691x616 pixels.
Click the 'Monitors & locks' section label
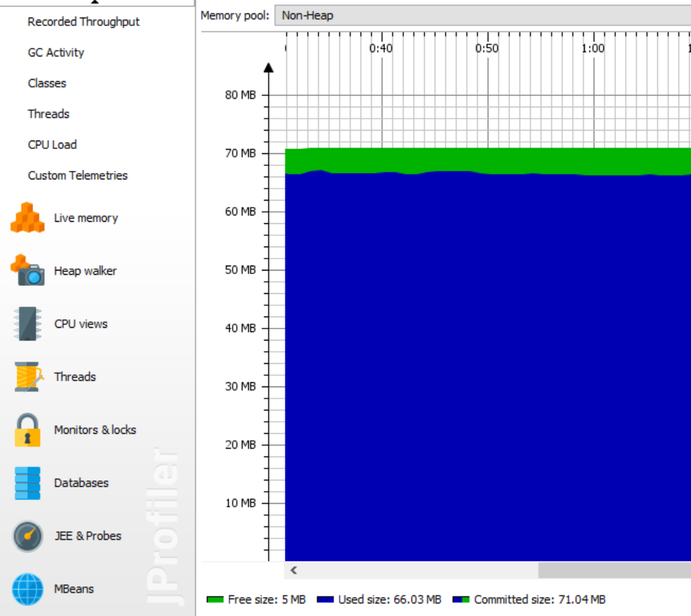tap(95, 430)
